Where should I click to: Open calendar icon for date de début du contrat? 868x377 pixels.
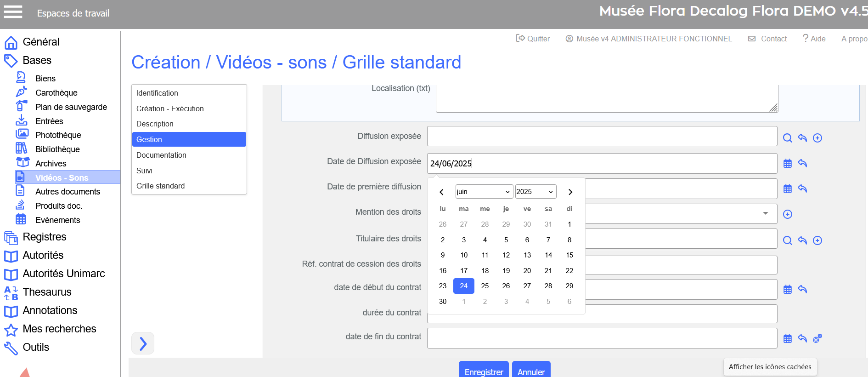787,289
